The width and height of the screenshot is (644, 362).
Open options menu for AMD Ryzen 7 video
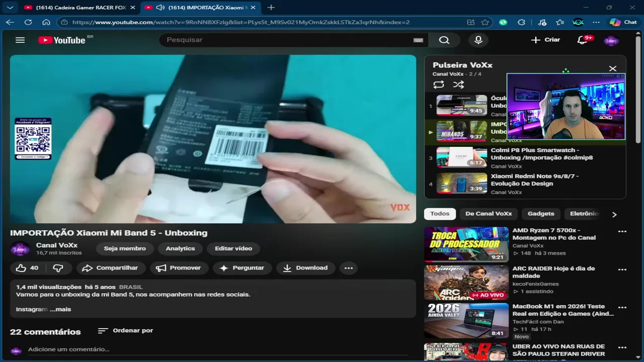click(622, 232)
